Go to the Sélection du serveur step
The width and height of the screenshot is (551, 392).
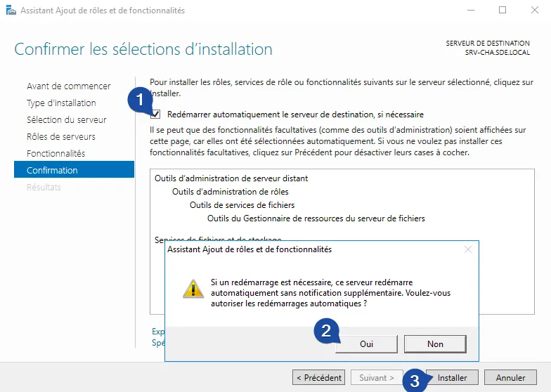pos(66,119)
